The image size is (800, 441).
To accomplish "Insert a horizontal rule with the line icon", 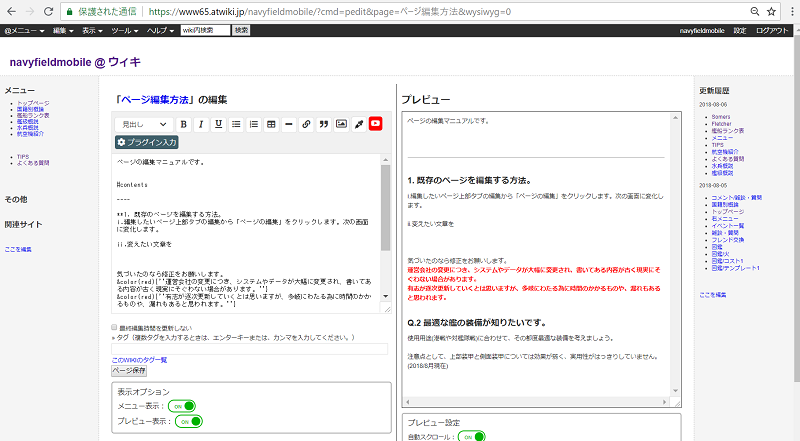I will (289, 124).
